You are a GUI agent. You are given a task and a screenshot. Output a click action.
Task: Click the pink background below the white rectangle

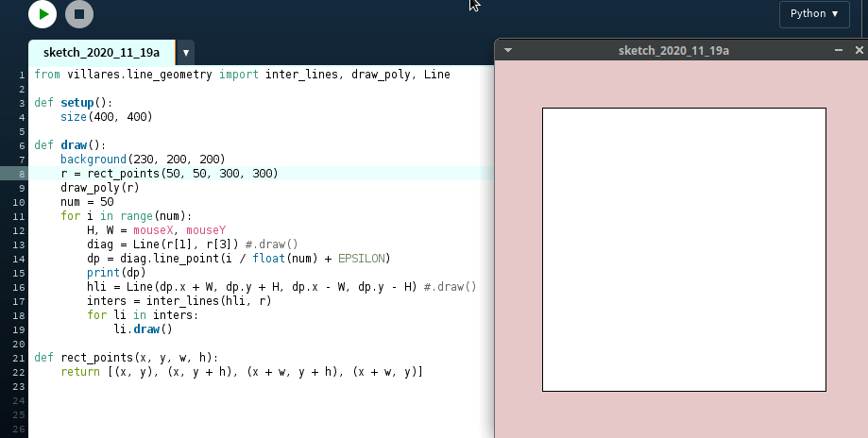pyautogui.click(x=684, y=415)
